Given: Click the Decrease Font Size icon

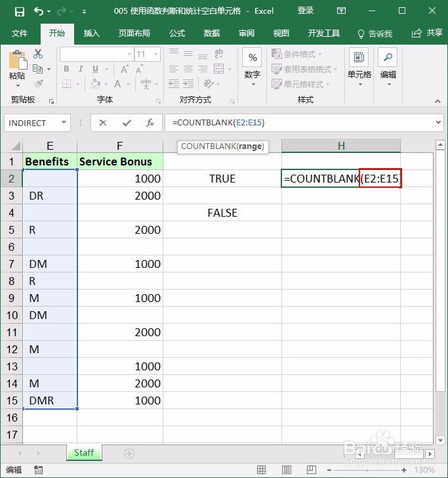Looking at the screenshot, I should click(139, 69).
